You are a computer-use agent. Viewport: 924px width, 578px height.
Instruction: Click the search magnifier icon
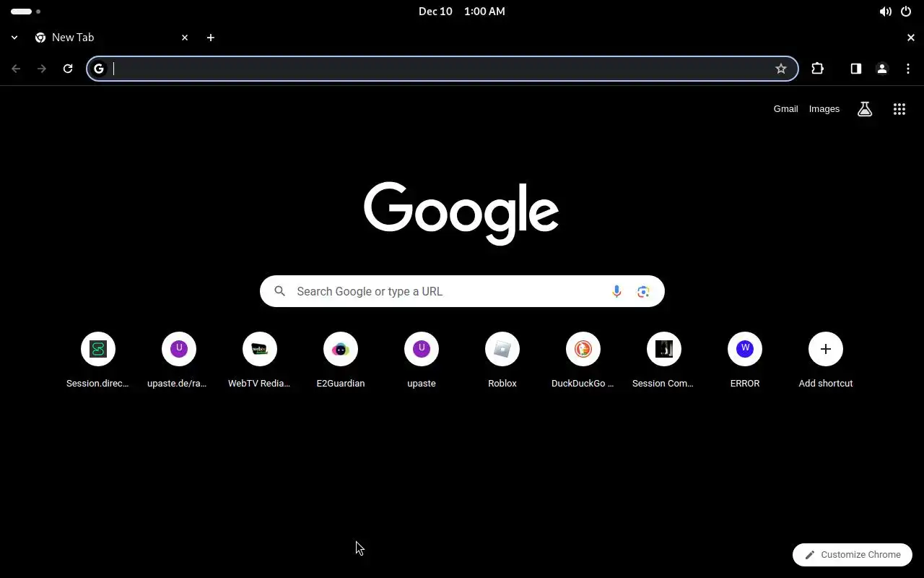280,291
